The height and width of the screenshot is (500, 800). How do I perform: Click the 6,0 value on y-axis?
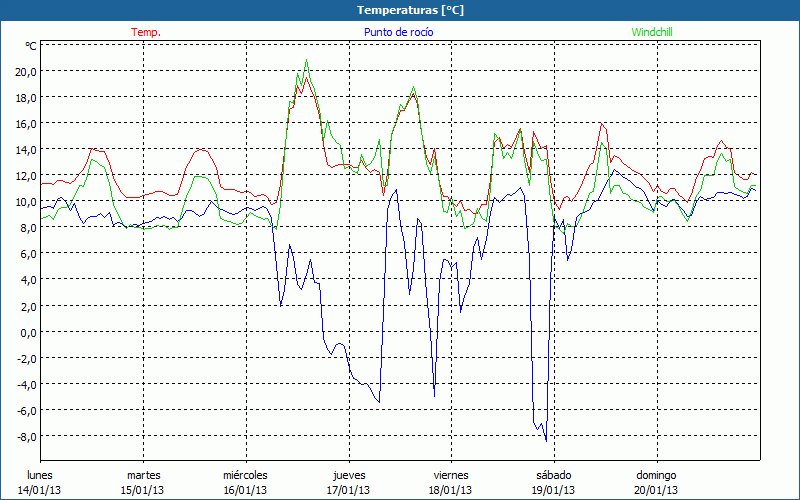coord(27,254)
